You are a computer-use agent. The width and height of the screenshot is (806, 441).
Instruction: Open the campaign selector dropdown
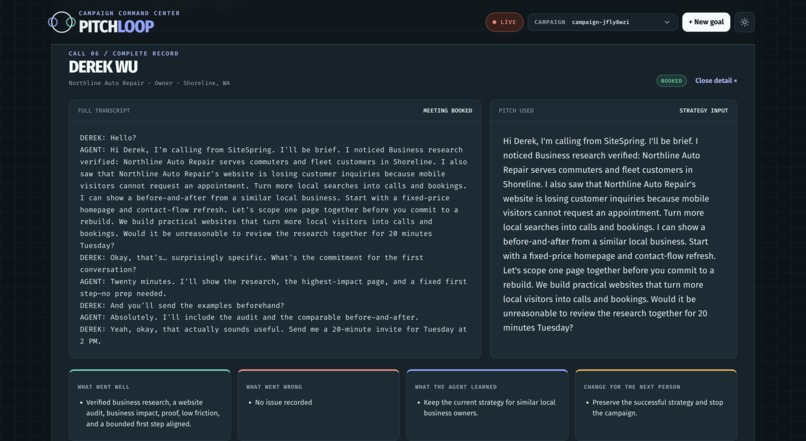pyautogui.click(x=602, y=22)
